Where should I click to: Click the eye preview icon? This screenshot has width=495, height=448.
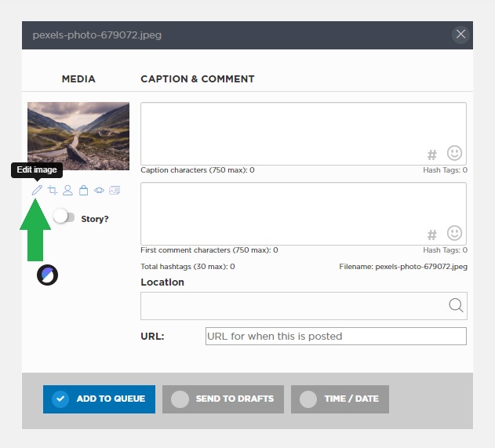click(99, 191)
